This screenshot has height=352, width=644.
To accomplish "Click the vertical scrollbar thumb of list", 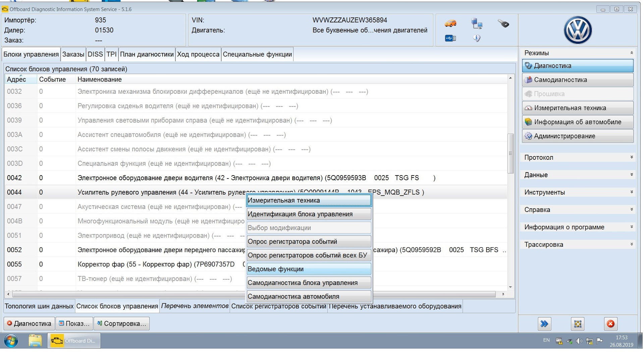I will click(511, 153).
